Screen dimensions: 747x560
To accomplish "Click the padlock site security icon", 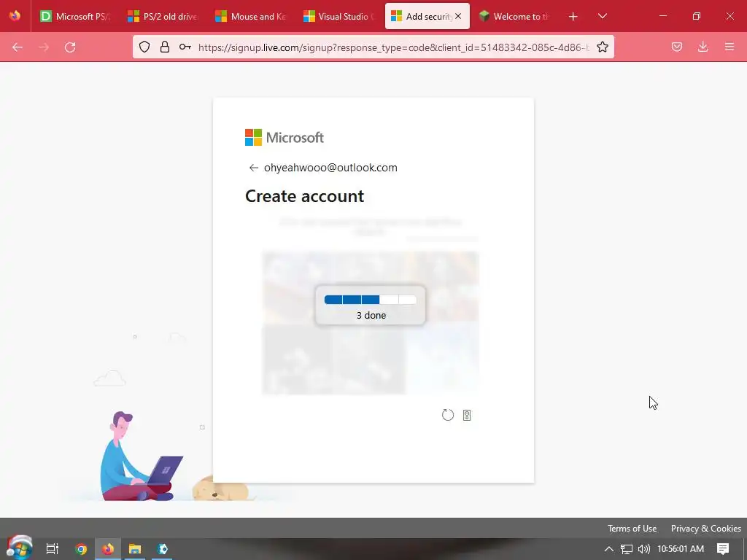I will click(x=165, y=47).
